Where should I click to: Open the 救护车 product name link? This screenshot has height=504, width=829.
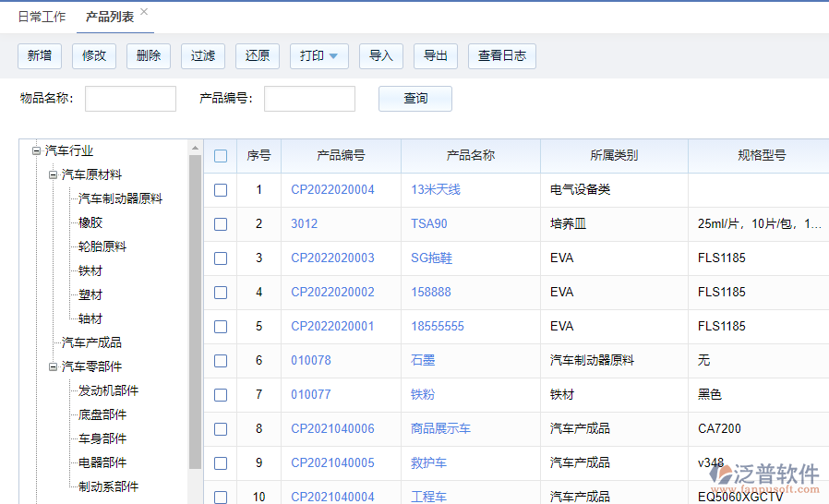coord(428,463)
